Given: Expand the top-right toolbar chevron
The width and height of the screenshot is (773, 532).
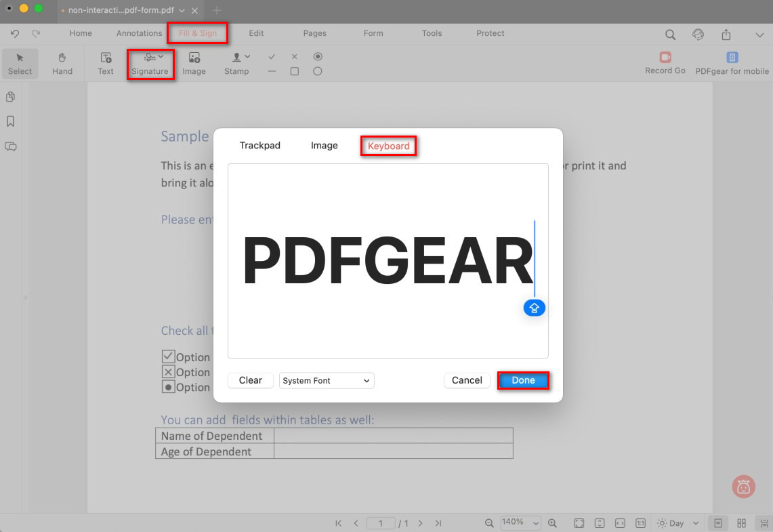Looking at the screenshot, I should click(x=759, y=35).
